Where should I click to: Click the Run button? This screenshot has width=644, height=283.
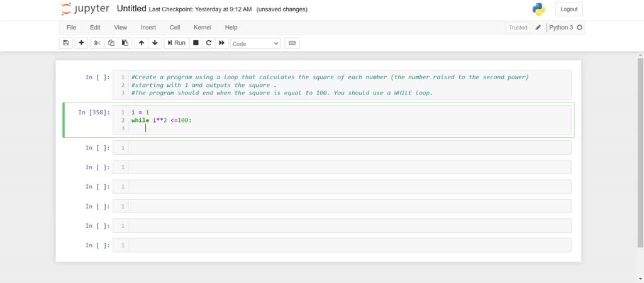pos(176,43)
